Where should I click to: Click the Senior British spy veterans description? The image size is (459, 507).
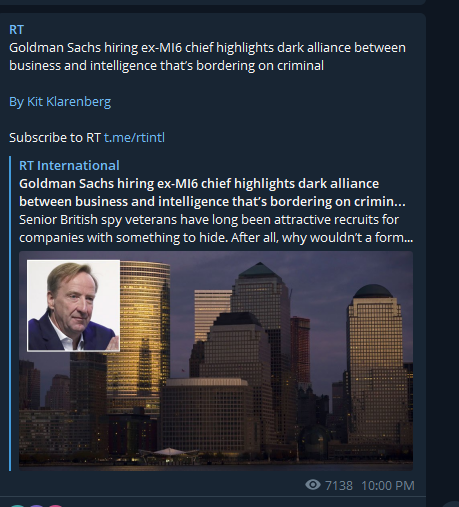click(x=216, y=229)
